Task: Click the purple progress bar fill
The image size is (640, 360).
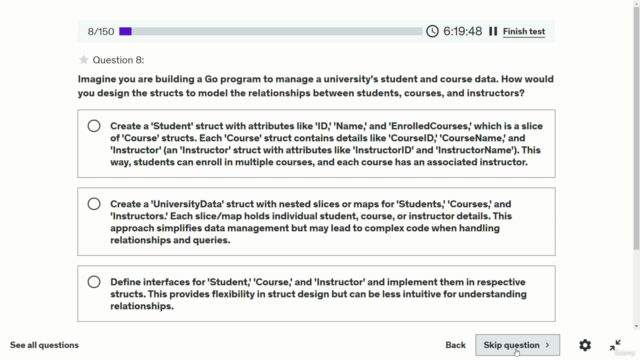Action: point(125,31)
